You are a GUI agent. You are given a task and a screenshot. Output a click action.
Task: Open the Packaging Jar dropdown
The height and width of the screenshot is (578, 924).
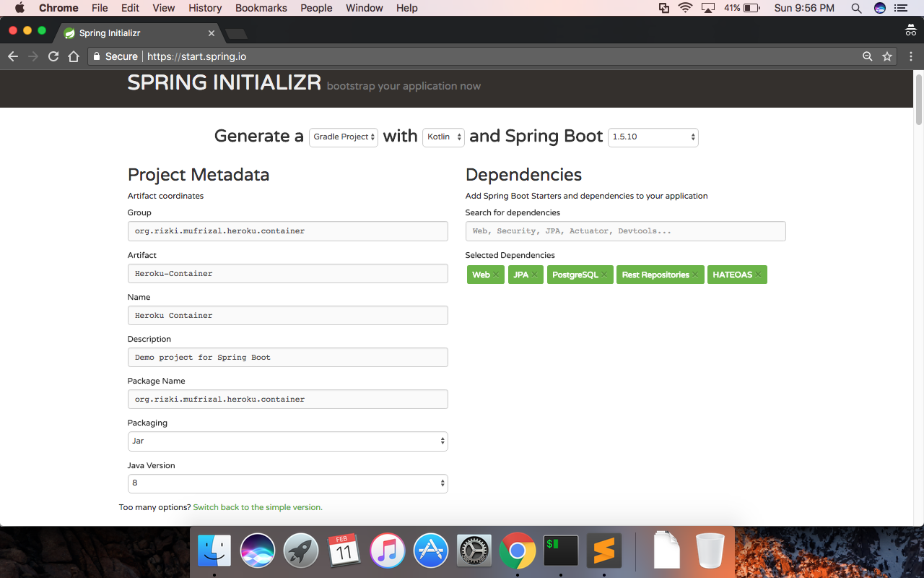[x=288, y=441]
